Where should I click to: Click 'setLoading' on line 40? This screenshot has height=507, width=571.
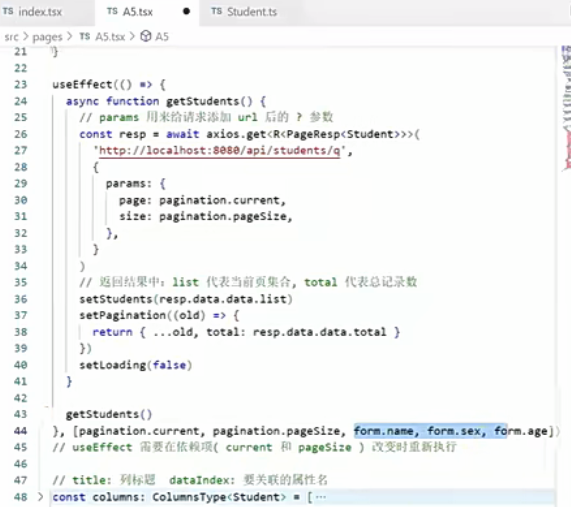pos(113,365)
